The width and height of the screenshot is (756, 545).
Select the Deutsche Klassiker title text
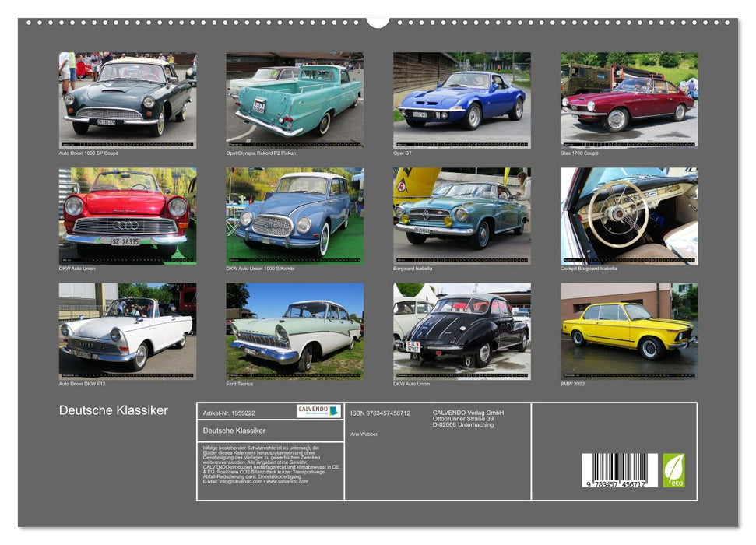pos(115,409)
